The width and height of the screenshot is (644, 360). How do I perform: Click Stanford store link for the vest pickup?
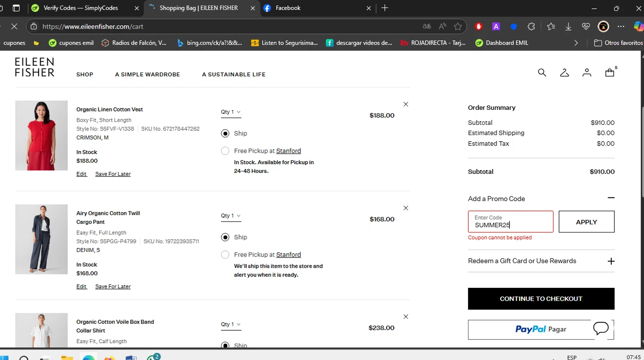click(x=289, y=151)
